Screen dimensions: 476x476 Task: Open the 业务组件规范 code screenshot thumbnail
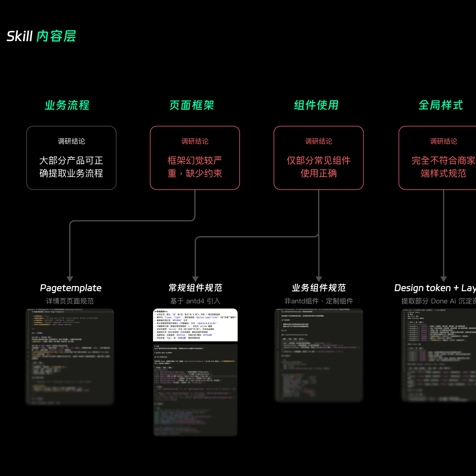pos(319,355)
